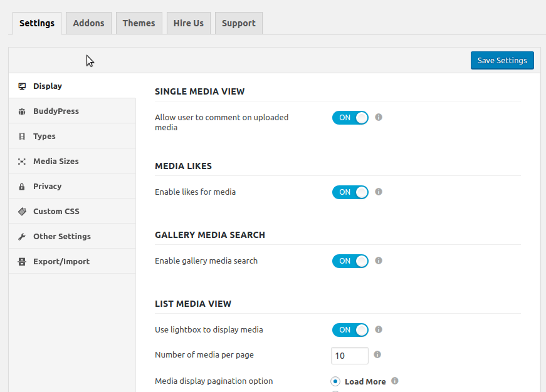Click the Display monitor icon in sidebar

tap(22, 86)
